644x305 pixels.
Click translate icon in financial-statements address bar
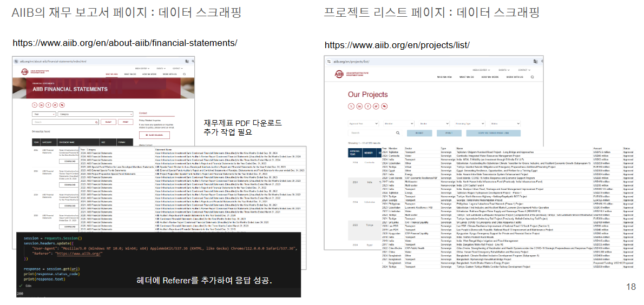pyautogui.click(x=187, y=61)
